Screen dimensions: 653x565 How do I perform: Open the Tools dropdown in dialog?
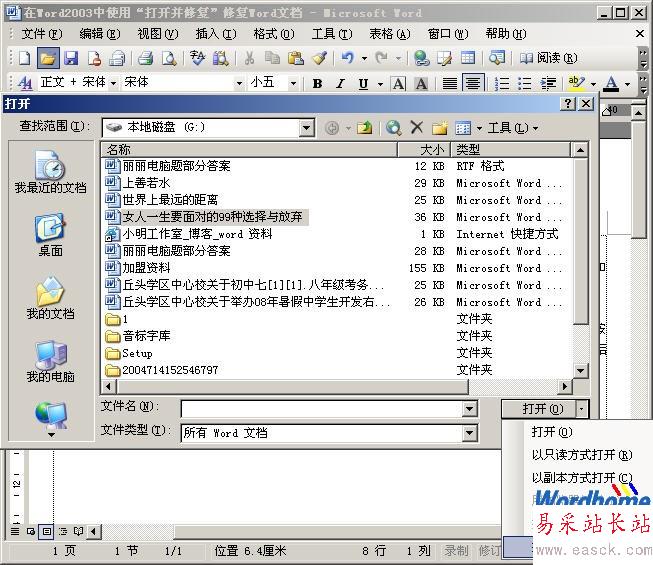click(513, 128)
